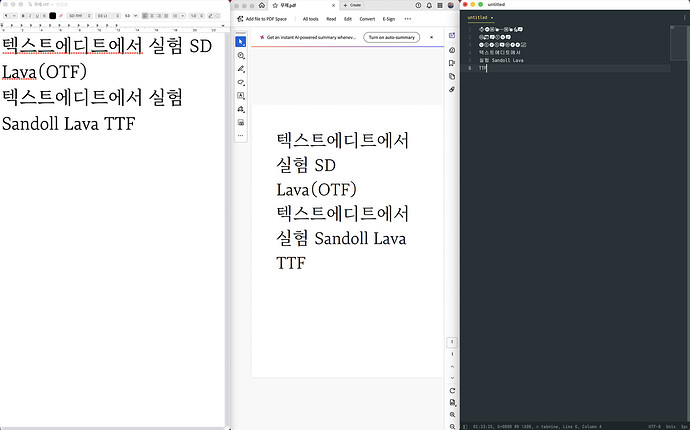Open the font family dropdown in TextEdit
This screenshot has height=430, width=690.
79,16
